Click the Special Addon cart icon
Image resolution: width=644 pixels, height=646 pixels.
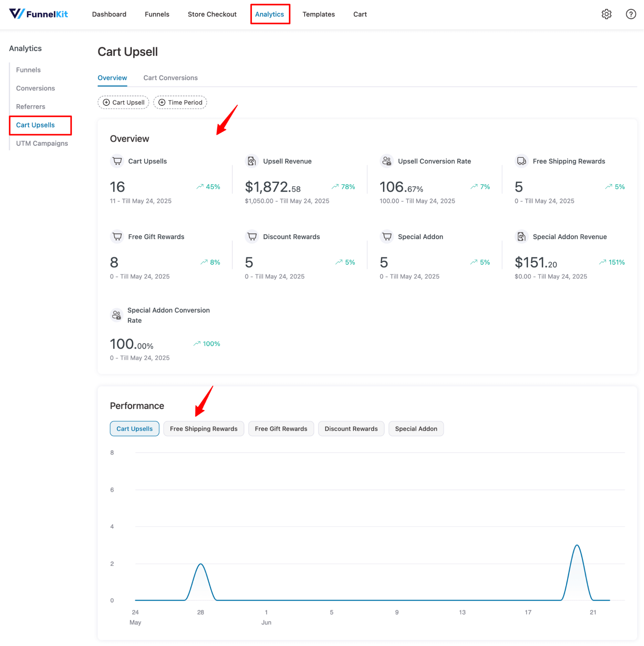[387, 237]
